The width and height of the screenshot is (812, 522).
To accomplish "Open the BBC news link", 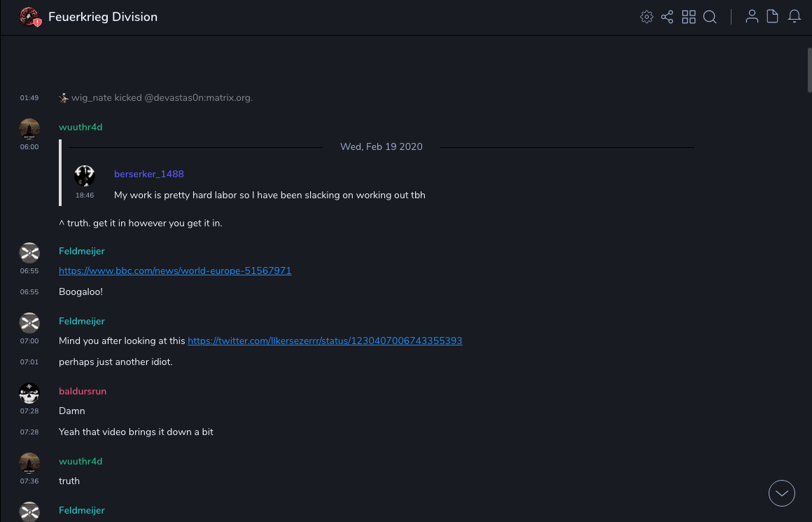I will click(x=175, y=270).
